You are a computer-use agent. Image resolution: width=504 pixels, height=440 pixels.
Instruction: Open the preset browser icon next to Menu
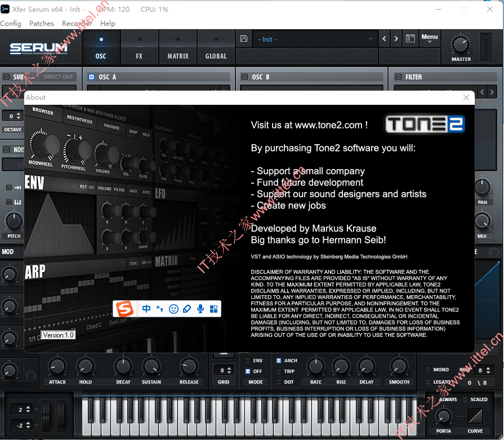pos(411,39)
